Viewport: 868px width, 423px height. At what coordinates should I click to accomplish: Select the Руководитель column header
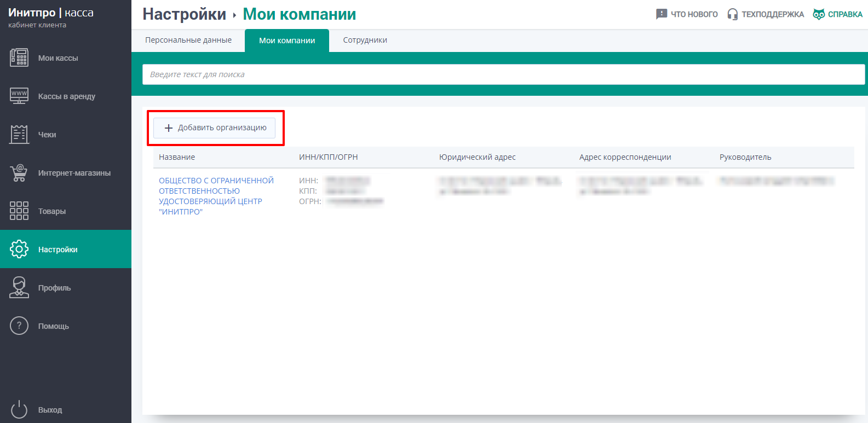[x=745, y=157]
